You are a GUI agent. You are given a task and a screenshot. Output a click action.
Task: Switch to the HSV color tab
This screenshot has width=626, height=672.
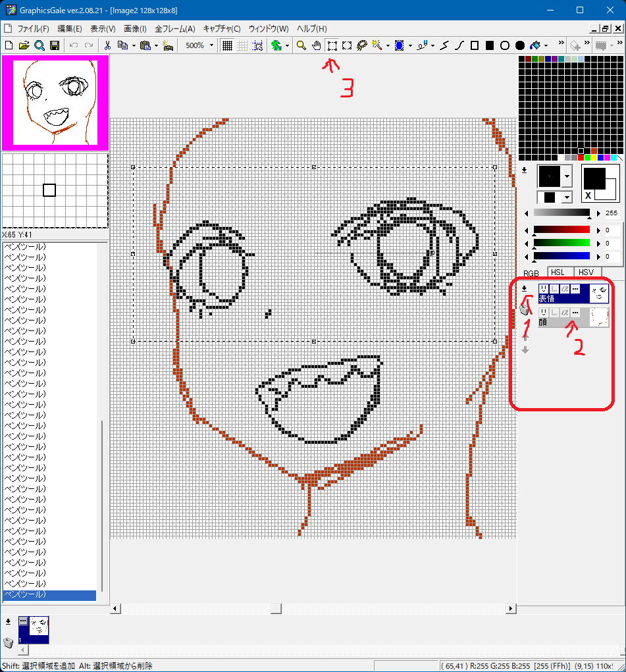[586, 272]
